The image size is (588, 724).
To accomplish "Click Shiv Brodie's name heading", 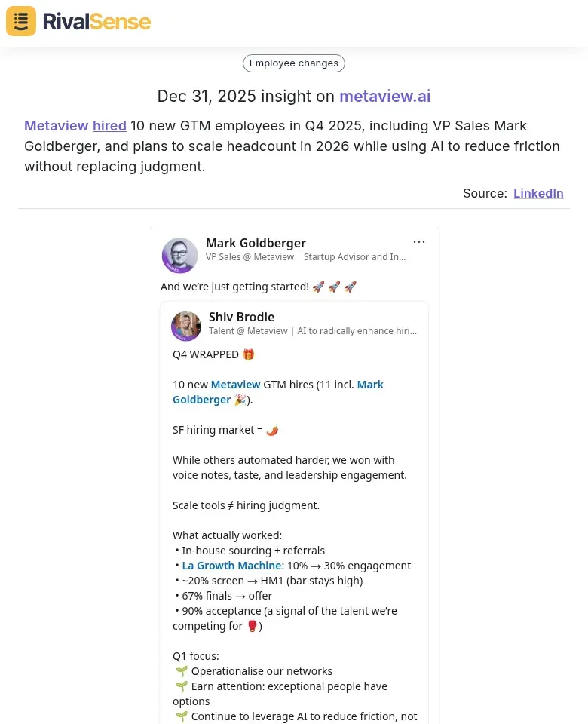I will [x=241, y=317].
